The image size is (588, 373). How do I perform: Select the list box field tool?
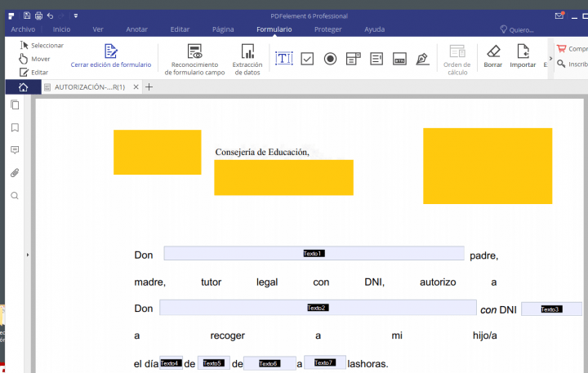(x=376, y=59)
